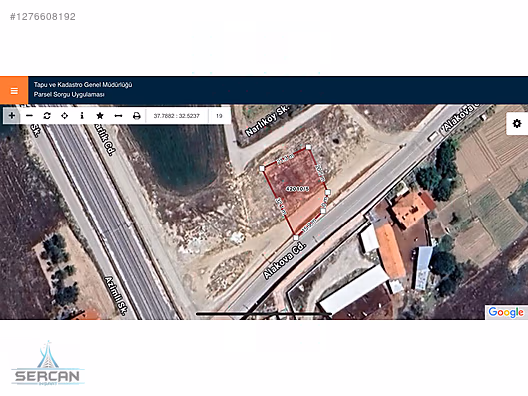This screenshot has height=396, width=528.
Task: Click the Alakova Cd. street label below the parcel
Action: coord(284,260)
